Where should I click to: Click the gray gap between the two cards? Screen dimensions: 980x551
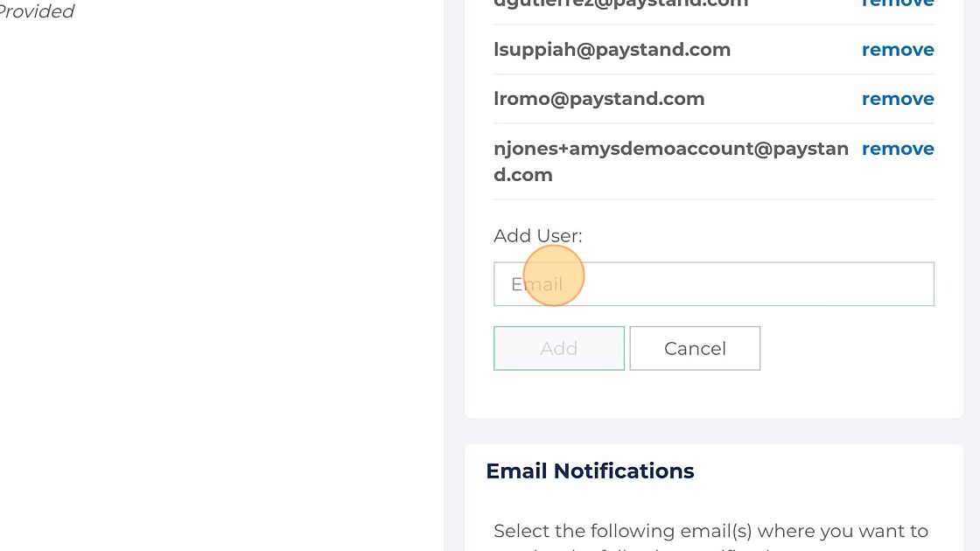pyautogui.click(x=714, y=431)
